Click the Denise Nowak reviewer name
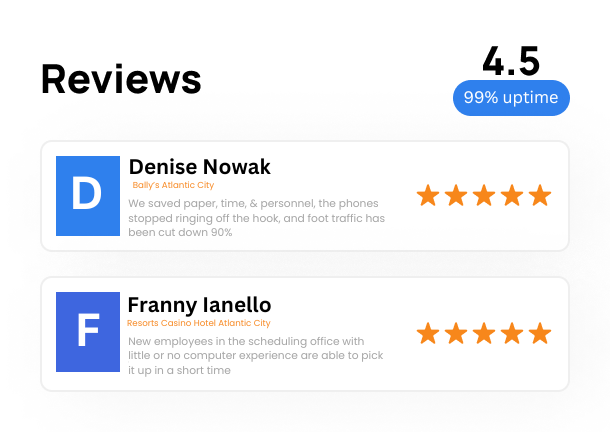 point(200,167)
